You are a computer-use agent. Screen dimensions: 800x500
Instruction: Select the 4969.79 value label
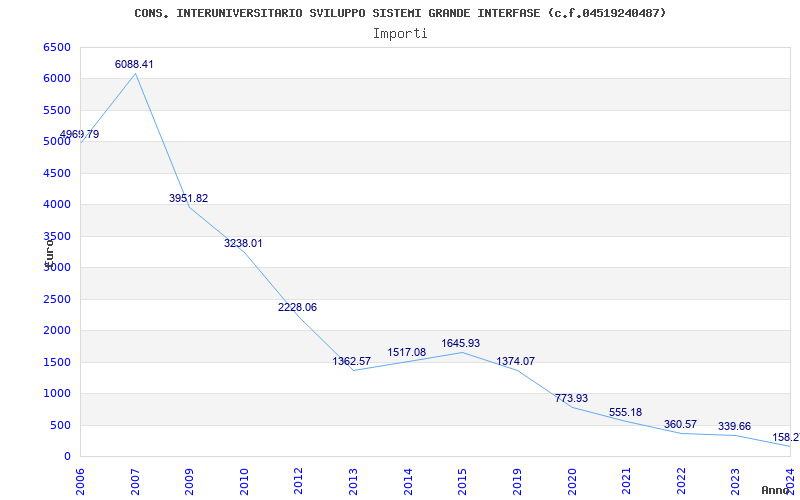tap(79, 135)
